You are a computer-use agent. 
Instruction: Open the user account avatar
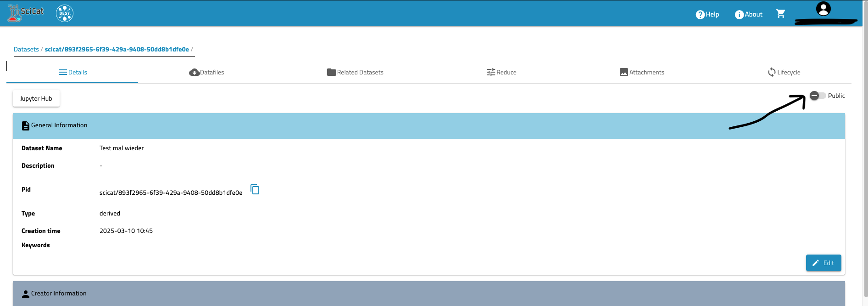click(x=823, y=9)
